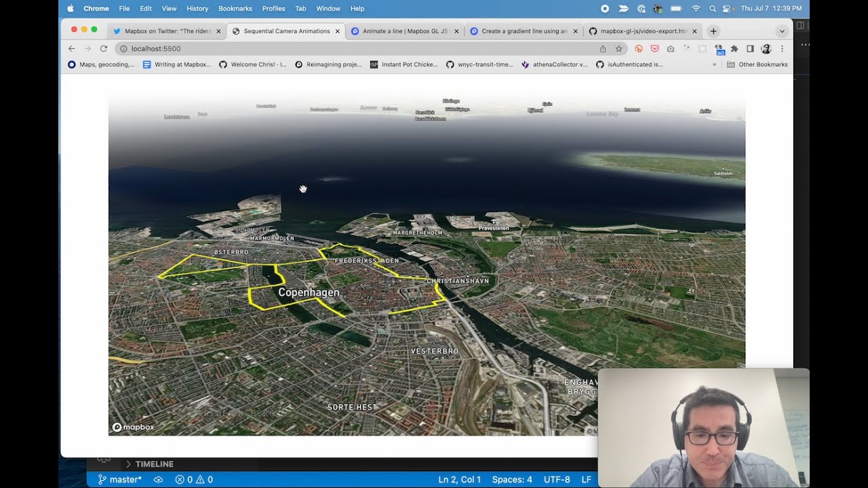
Task: Open the File menu
Action: (x=124, y=8)
